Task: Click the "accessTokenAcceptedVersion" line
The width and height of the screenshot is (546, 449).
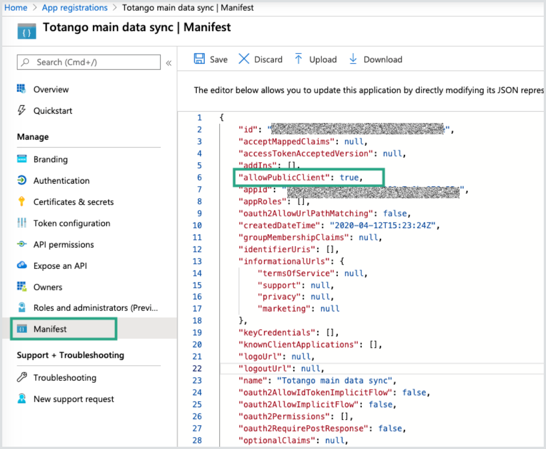Action: point(322,153)
